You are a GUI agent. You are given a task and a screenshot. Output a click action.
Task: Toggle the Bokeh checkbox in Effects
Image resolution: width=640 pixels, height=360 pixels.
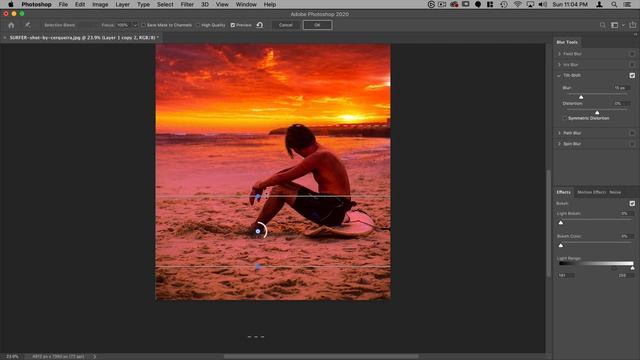pyautogui.click(x=632, y=203)
